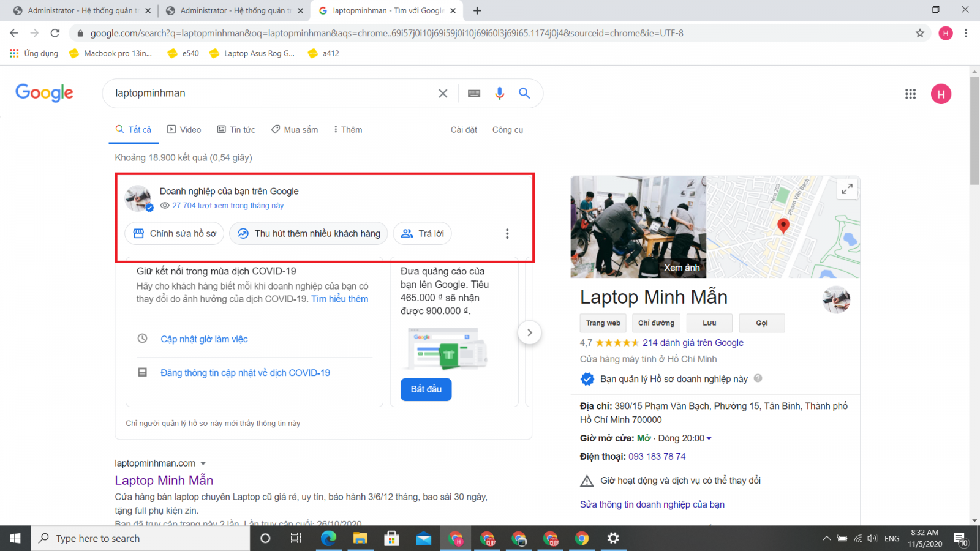The width and height of the screenshot is (980, 551).
Task: Open Task View on the taskbar
Action: click(x=296, y=538)
